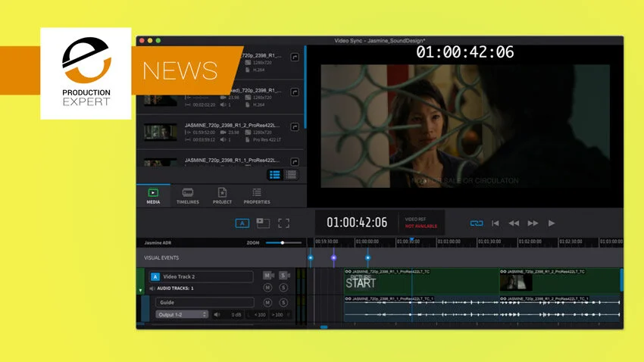The width and height of the screenshot is (644, 362).
Task: Click the timeline horizontal scrollbar handle
Action: click(x=324, y=326)
